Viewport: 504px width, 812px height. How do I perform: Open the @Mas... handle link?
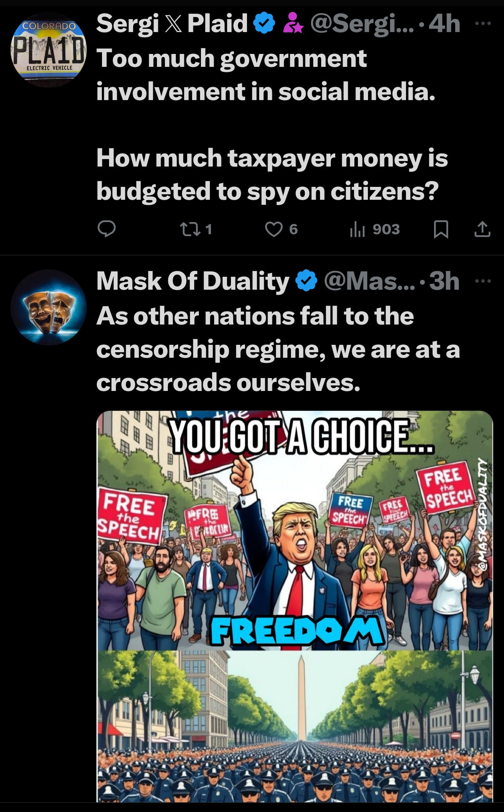pyautogui.click(x=369, y=281)
